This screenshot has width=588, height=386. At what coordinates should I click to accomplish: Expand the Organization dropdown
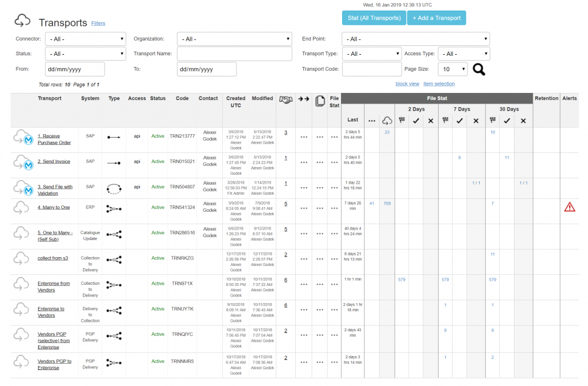click(234, 39)
